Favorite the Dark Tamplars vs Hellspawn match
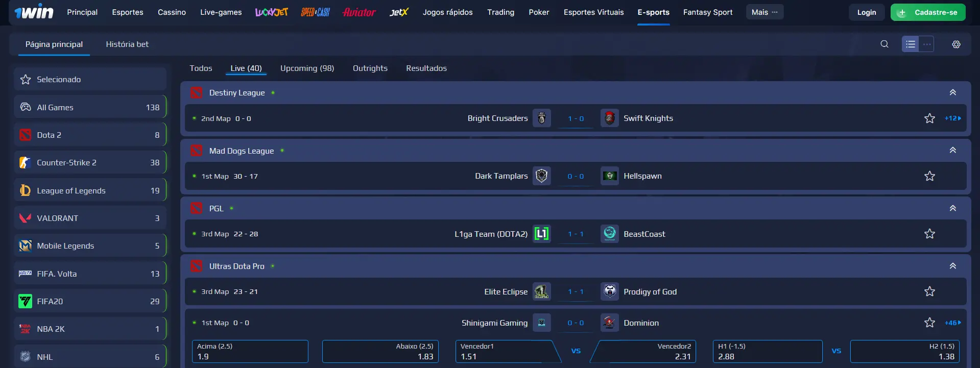 tap(929, 176)
